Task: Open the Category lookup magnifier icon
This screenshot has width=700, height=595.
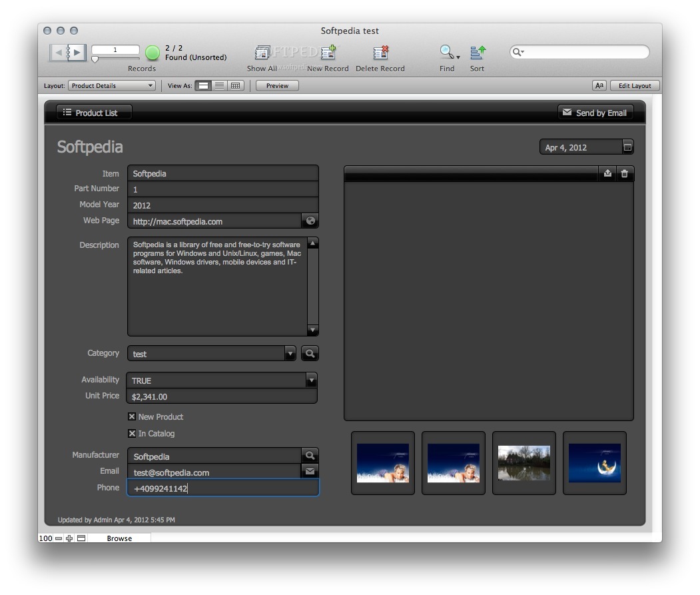Action: pyautogui.click(x=309, y=353)
